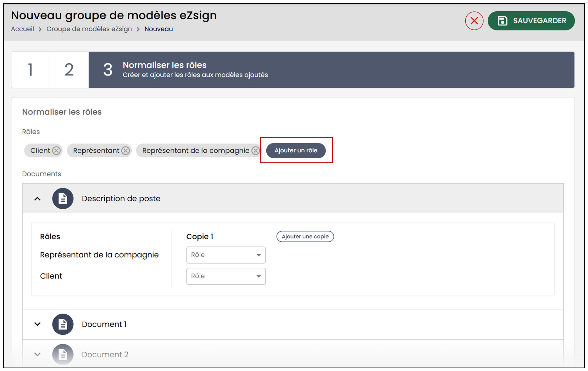Expand the Document 1 section
Viewport: 588px width, 371px height.
click(x=37, y=324)
